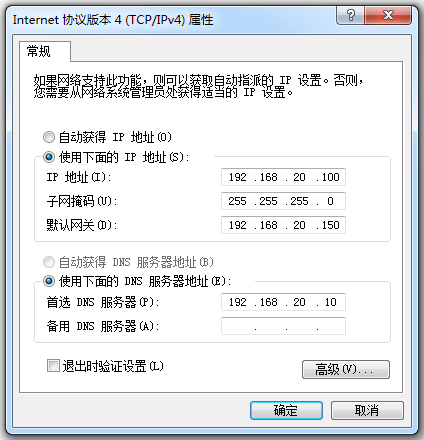Click the 高级 advanced button
The width and height of the screenshot is (424, 440).
[346, 369]
